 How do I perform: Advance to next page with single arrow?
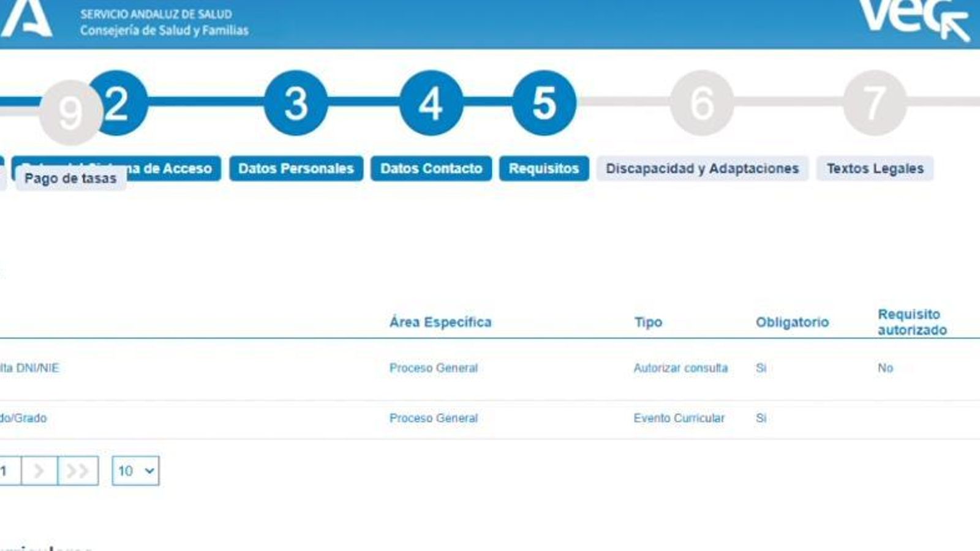pos(38,470)
